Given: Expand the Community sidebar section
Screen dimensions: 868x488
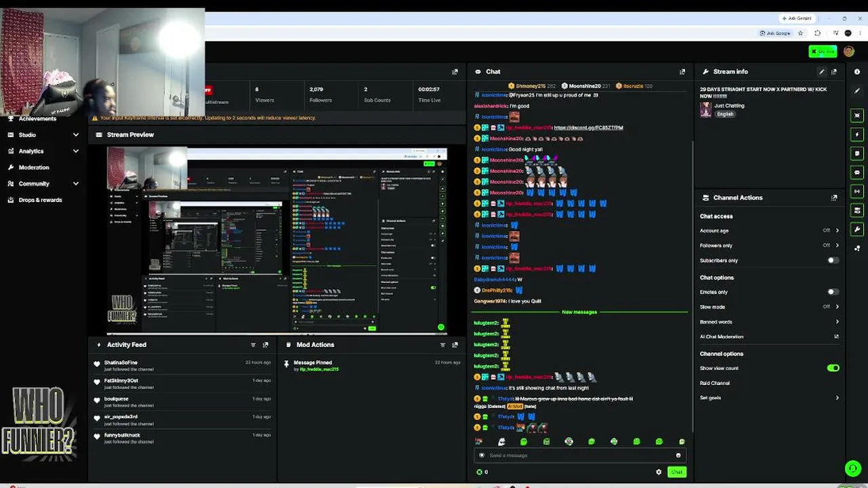Looking at the screenshot, I should (x=43, y=184).
